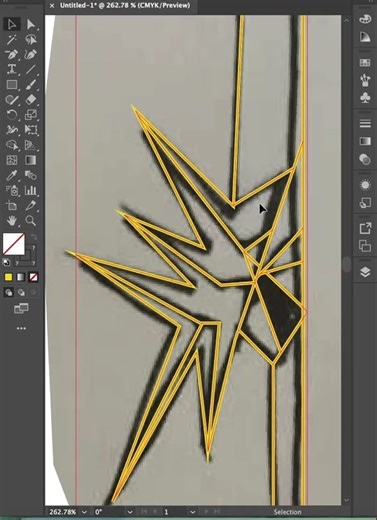
Task: Open the Swatches panel
Action: tap(365, 63)
